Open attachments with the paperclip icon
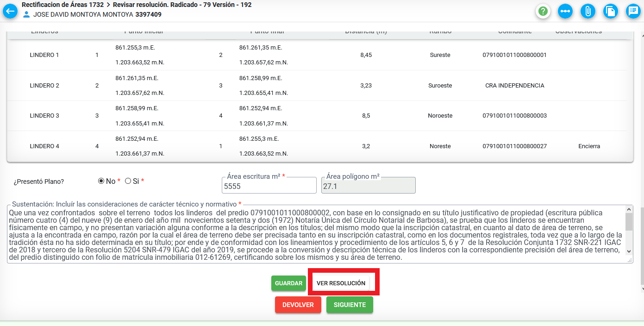 point(588,11)
